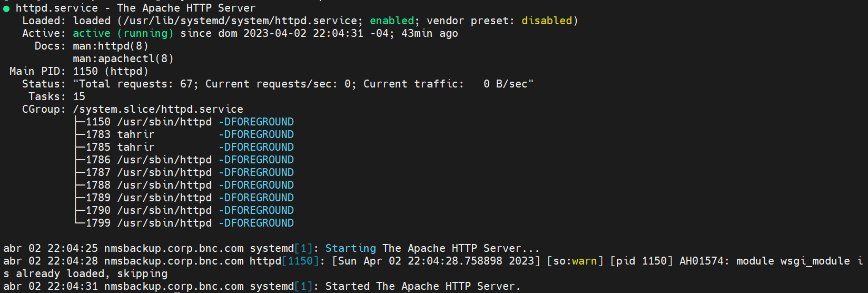Viewport: 868px width, 293px height.
Task: Click the green service status dot
Action: click(x=6, y=8)
